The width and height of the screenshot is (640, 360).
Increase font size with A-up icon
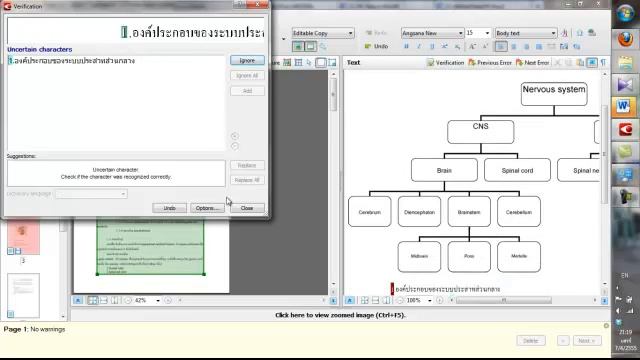coord(472,47)
